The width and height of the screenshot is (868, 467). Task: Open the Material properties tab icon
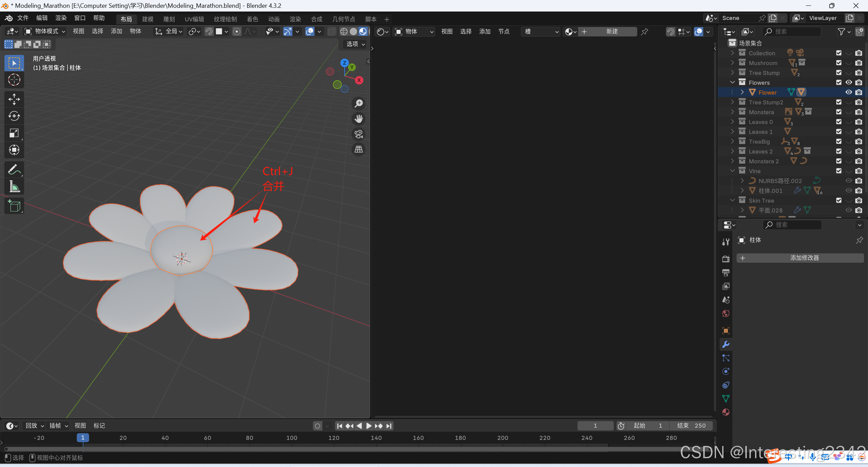pos(726,412)
